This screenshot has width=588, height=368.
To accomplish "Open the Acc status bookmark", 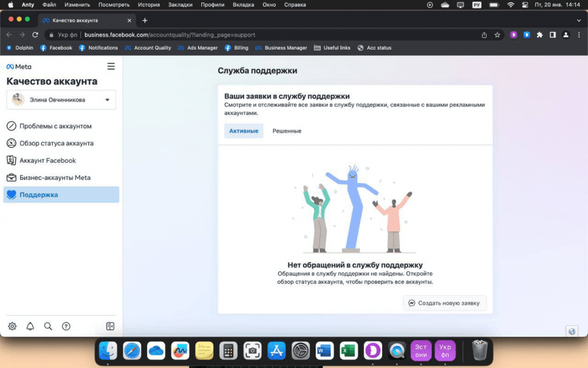I will coord(374,48).
